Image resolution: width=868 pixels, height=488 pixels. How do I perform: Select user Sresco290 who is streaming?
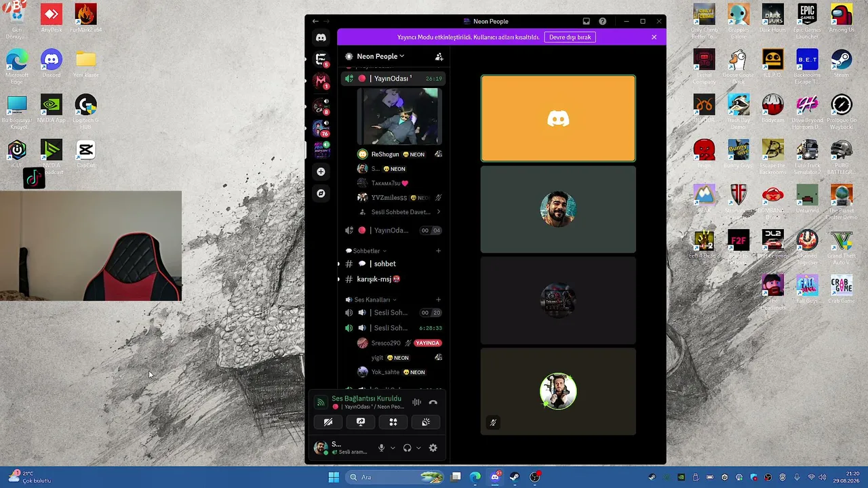399,343
